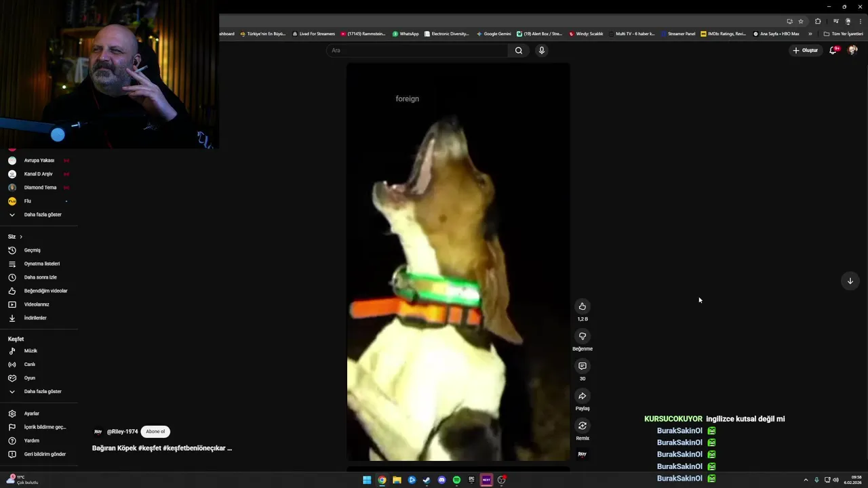
Task: Open the Windows Start menu
Action: coord(367,480)
